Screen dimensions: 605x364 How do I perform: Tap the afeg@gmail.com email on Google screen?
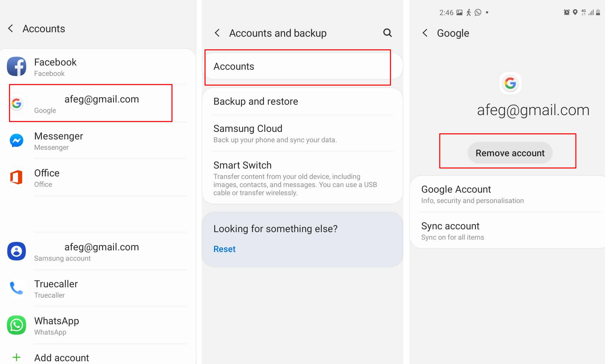click(x=533, y=110)
